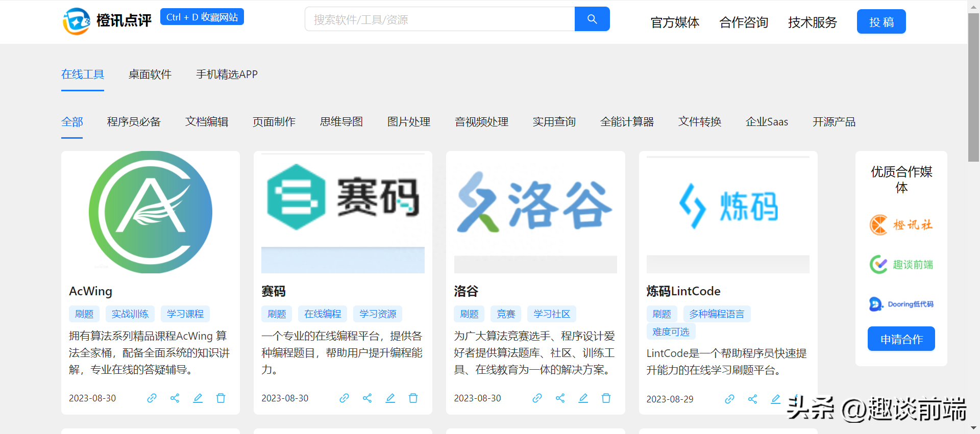Switch to the 桌面软件 tab
Image resolution: width=980 pixels, height=434 pixels.
150,74
